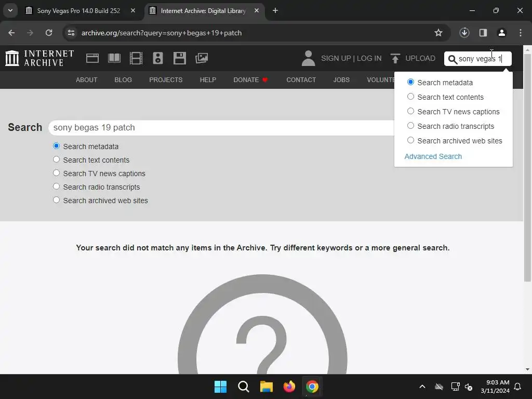Click the user avatar icon

click(x=308, y=58)
